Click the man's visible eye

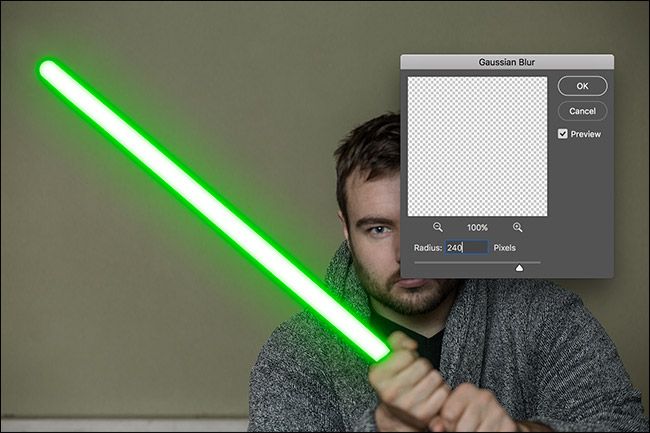pos(380,230)
